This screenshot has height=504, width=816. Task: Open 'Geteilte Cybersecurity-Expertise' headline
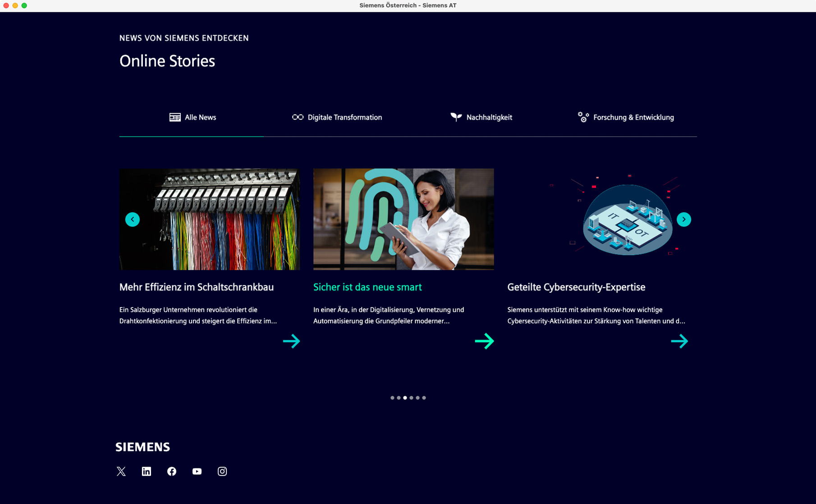(576, 287)
